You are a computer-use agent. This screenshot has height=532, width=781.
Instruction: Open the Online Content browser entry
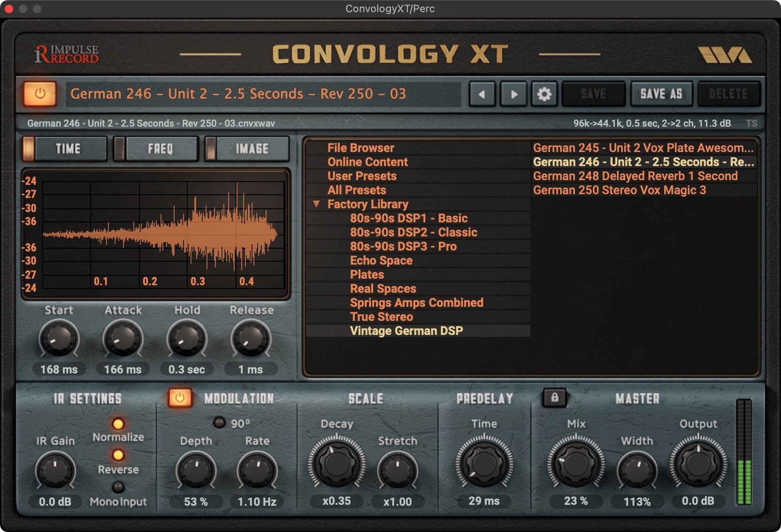[368, 162]
